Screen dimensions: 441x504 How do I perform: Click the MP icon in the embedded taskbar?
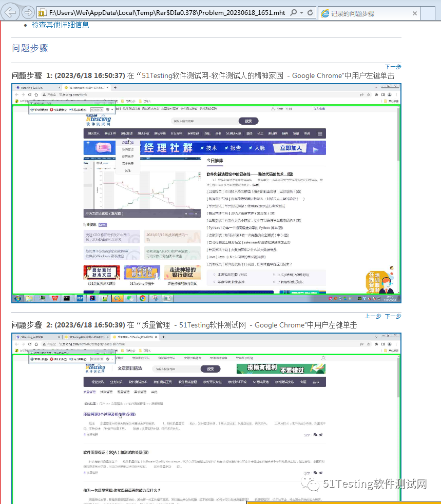pos(79,298)
